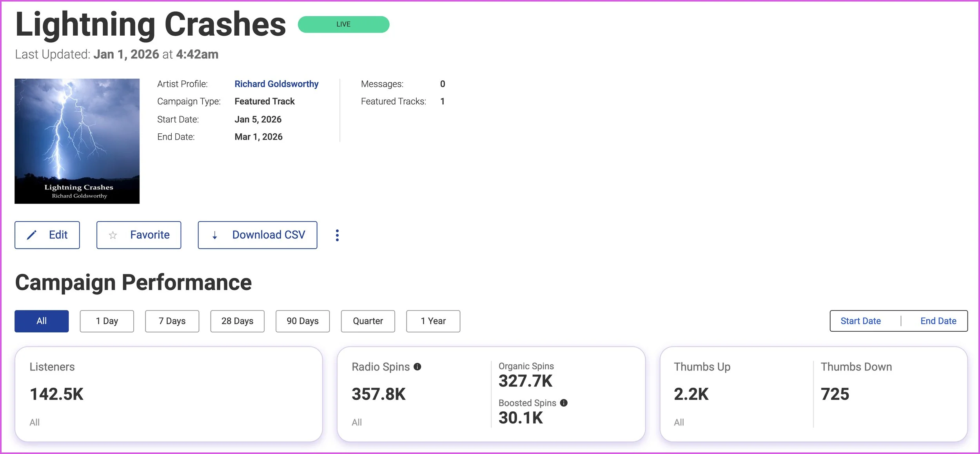Switch to the Quarter view
980x454 pixels.
coord(368,321)
